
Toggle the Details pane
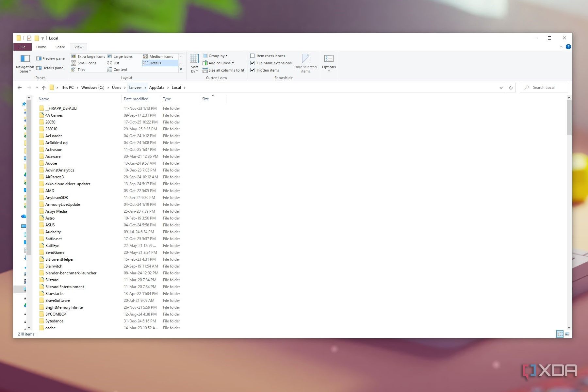(50, 68)
